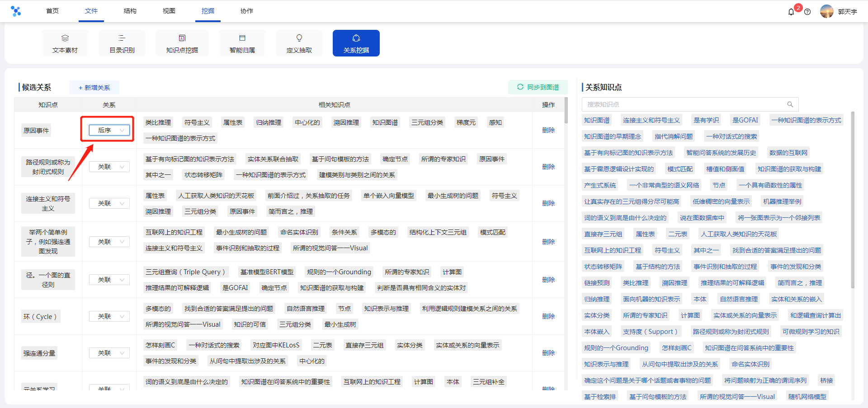The height and width of the screenshot is (408, 868).
Task: Click the 同步到图谱 button
Action: tap(538, 87)
